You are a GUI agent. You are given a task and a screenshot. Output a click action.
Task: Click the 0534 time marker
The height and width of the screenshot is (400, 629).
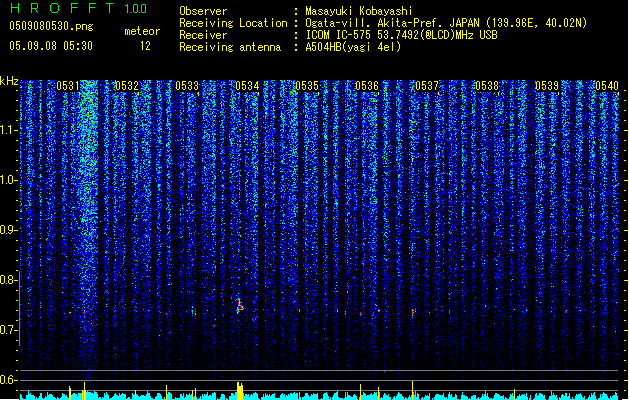pyautogui.click(x=247, y=85)
